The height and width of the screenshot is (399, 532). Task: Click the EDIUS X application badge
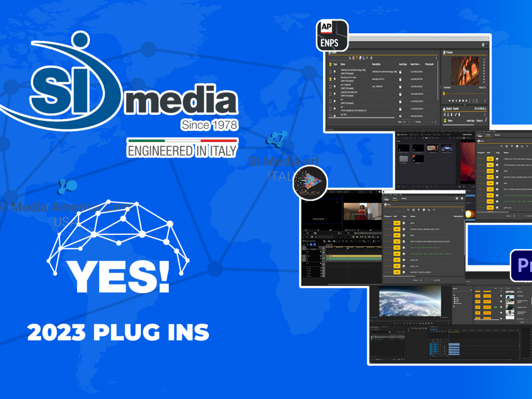click(310, 183)
